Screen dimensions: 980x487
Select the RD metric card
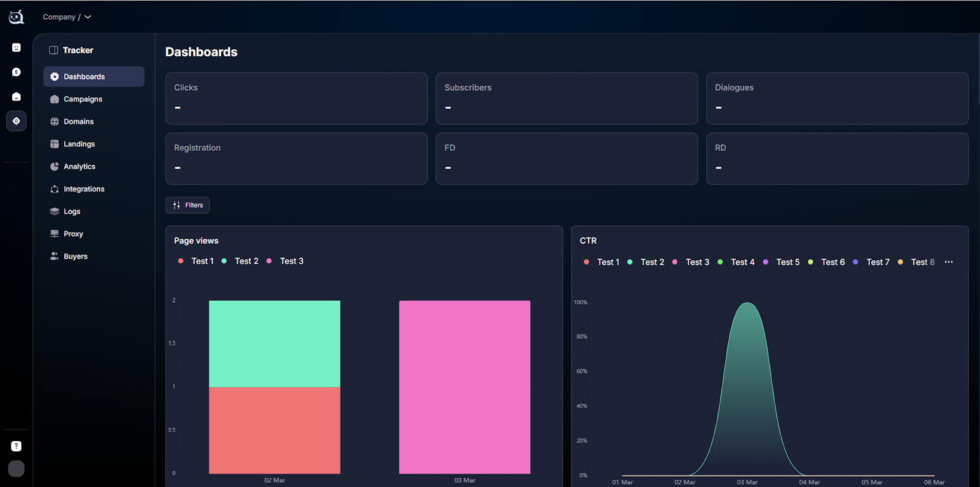point(837,159)
